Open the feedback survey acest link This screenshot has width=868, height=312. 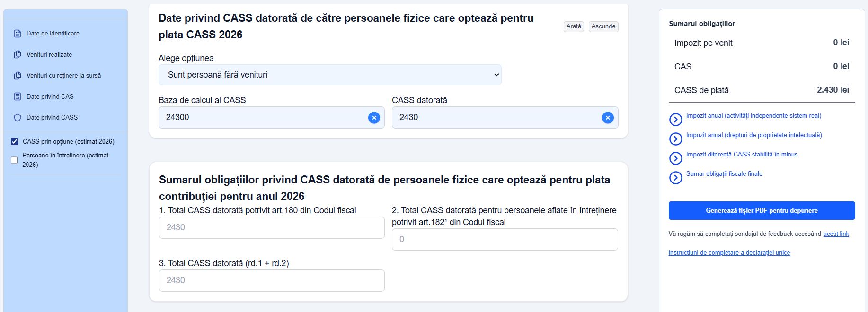(836, 234)
